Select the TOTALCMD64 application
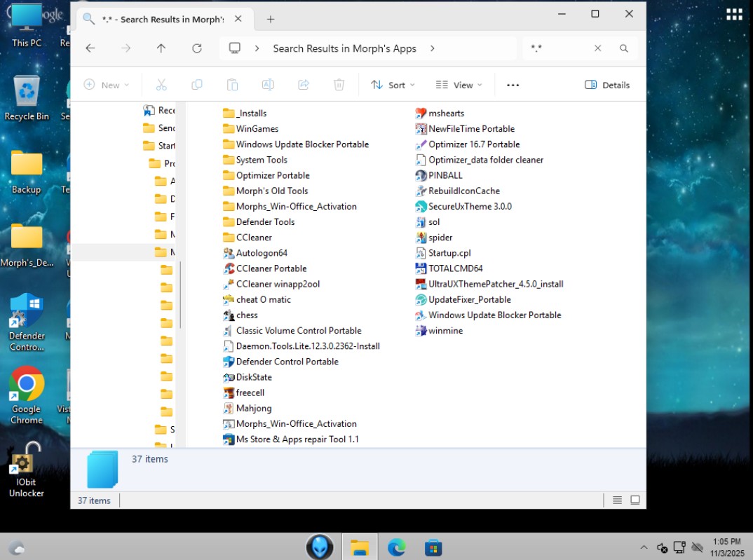 tap(455, 268)
